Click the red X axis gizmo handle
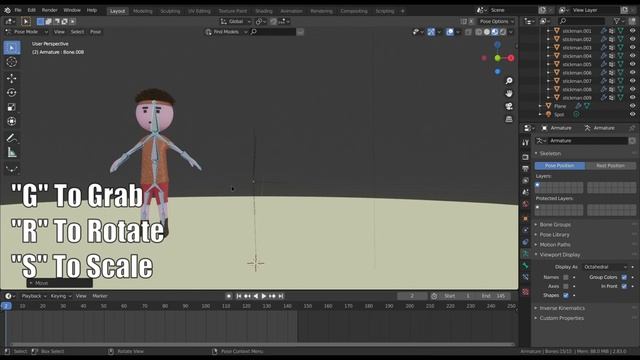This screenshot has height=360, width=640. click(x=511, y=58)
